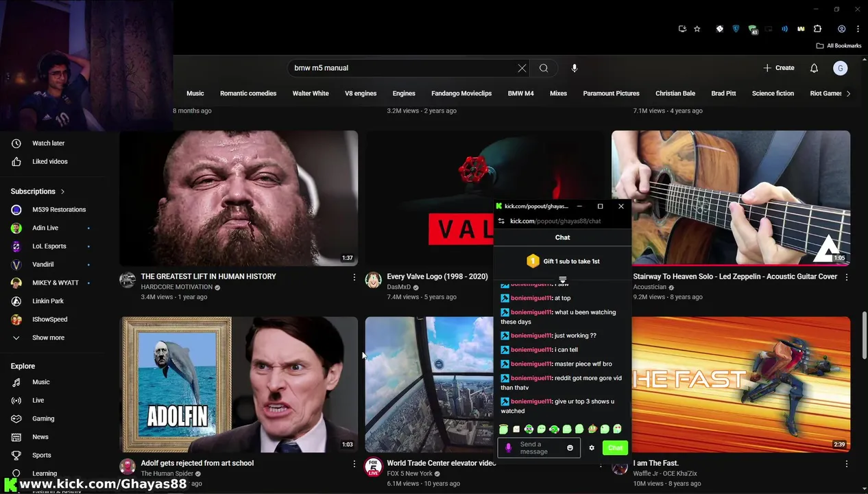868x494 pixels.
Task: Open Explore Live
Action: pyautogui.click(x=38, y=401)
